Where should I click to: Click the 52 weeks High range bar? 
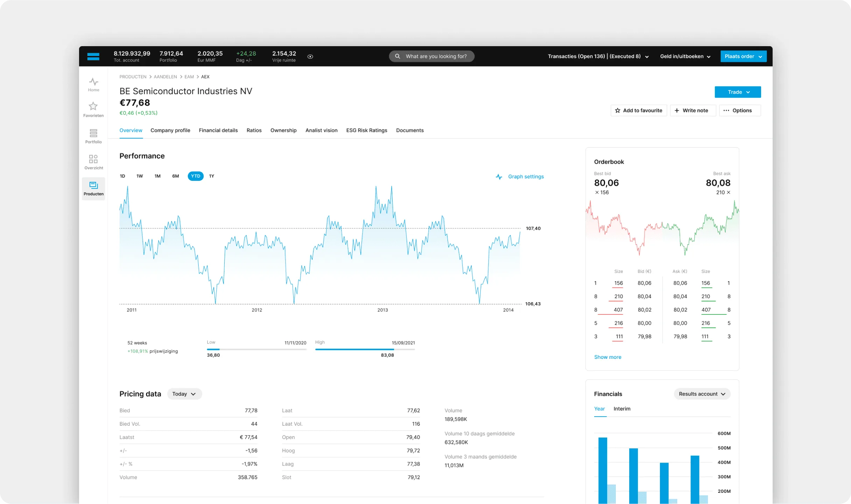click(365, 349)
